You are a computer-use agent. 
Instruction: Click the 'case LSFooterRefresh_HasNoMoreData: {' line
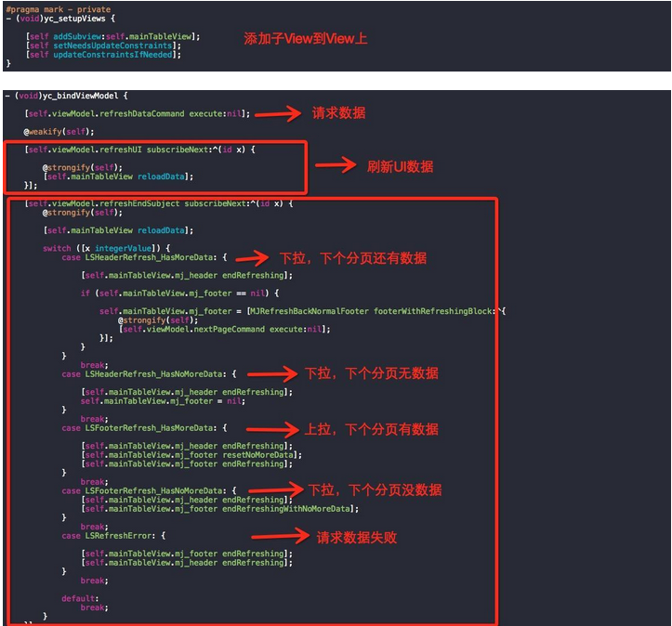point(149,491)
